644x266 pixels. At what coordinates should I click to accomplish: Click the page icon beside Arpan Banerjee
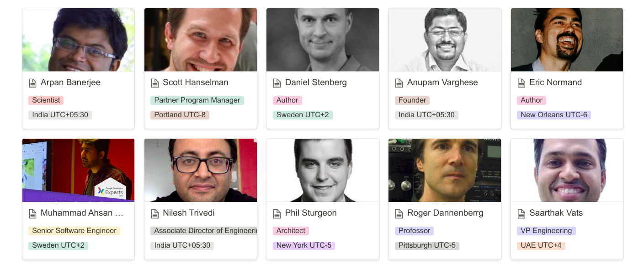32,83
